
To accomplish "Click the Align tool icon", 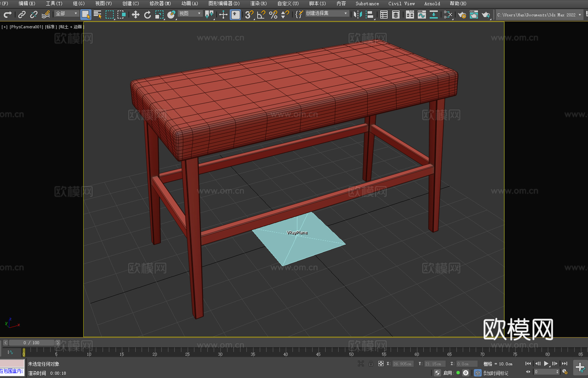I will [370, 14].
